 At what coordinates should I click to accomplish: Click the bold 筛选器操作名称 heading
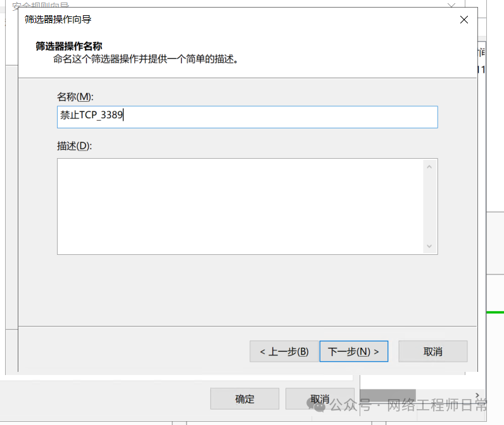coord(69,46)
